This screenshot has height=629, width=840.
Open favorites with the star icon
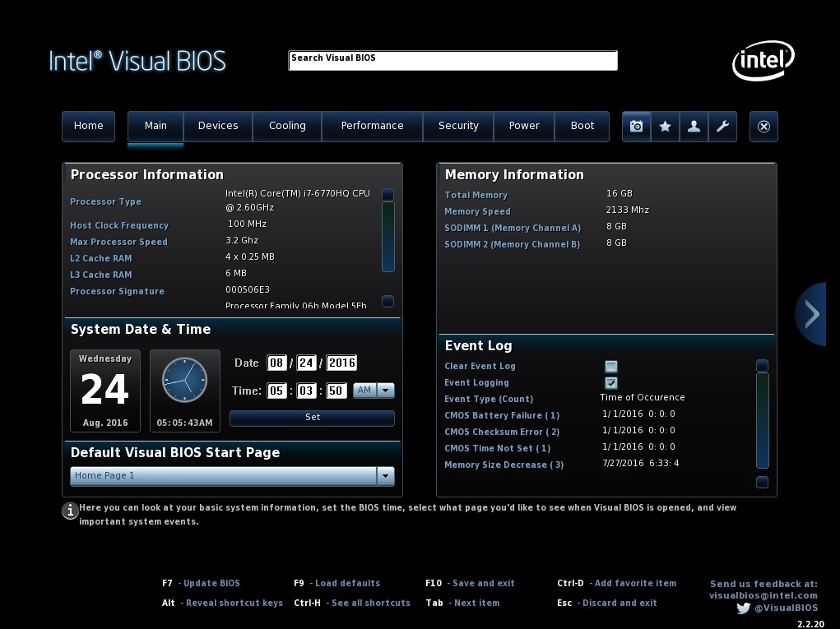pos(665,127)
